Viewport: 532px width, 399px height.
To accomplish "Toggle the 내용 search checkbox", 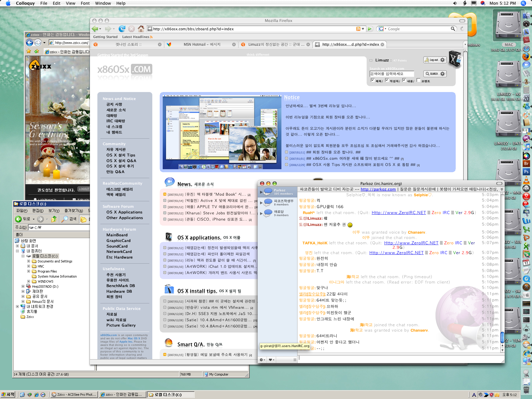I will click(404, 80).
